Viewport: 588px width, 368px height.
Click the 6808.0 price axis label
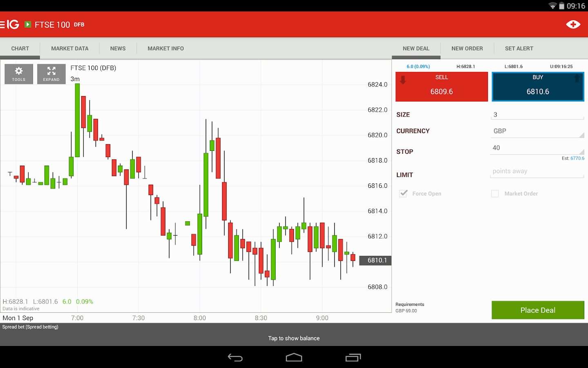[378, 287]
